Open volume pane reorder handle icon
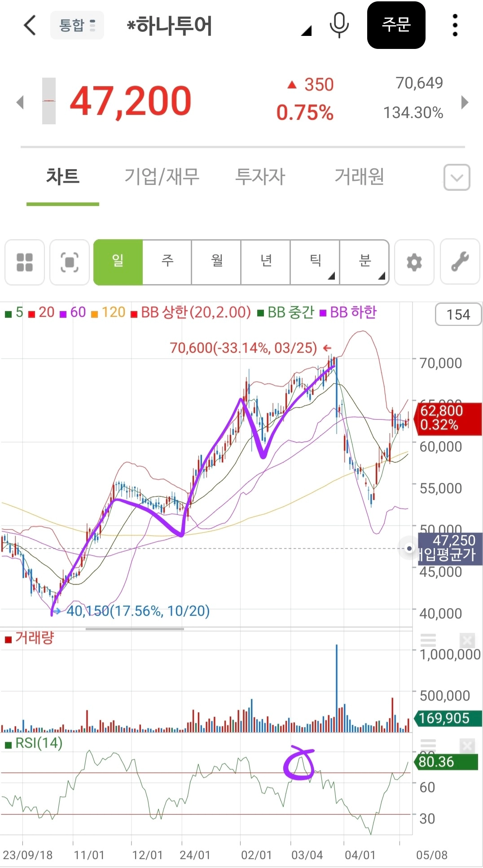The height and width of the screenshot is (868, 483). tap(428, 640)
